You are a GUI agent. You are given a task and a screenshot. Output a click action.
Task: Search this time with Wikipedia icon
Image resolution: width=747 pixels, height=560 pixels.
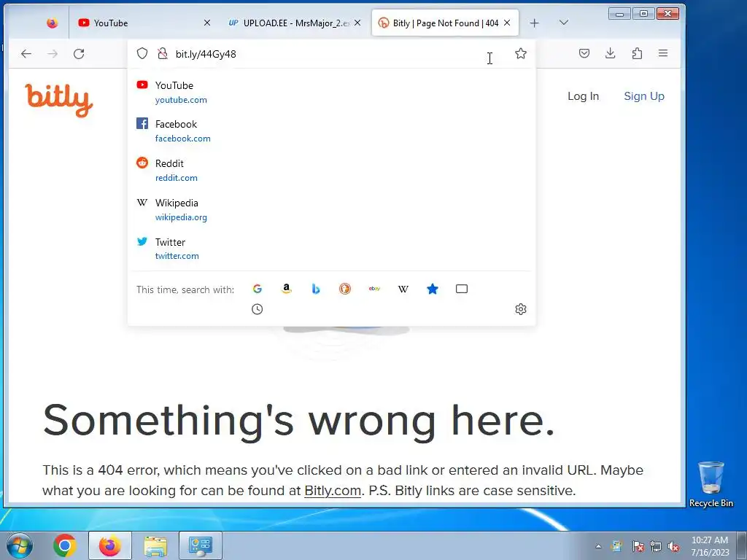[403, 289]
